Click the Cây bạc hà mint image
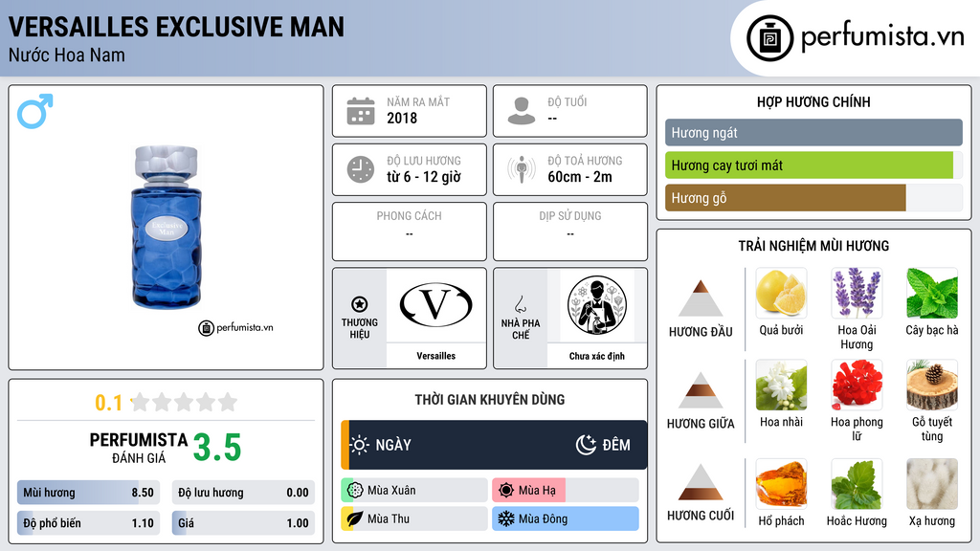The height and width of the screenshot is (551, 980). tap(932, 293)
